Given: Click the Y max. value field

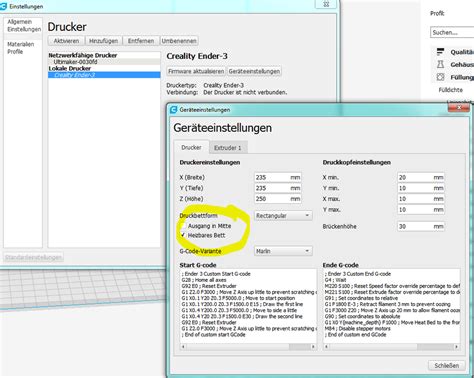Looking at the screenshot, I should pyautogui.click(x=421, y=209).
